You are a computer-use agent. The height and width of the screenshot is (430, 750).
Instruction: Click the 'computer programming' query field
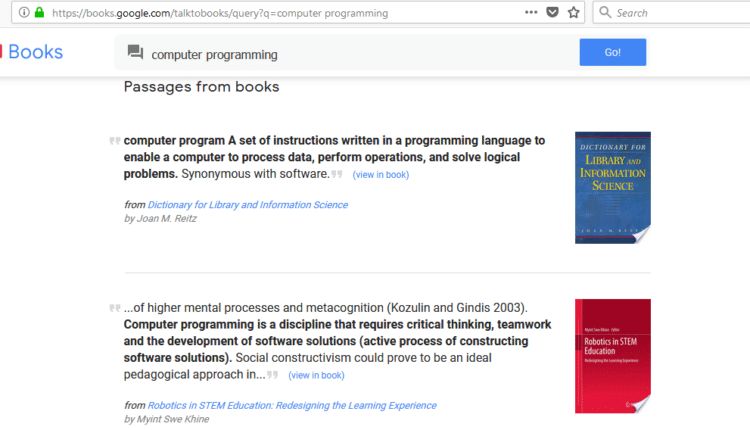click(x=346, y=52)
